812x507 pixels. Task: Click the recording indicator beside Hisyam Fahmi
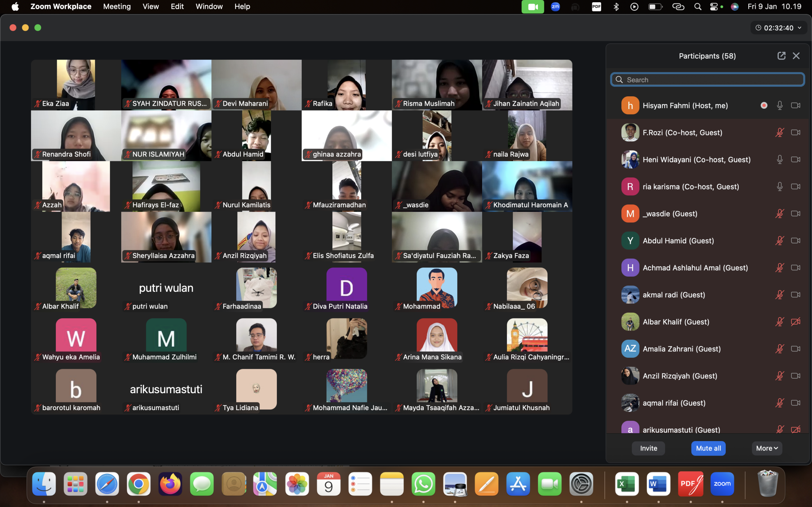tap(764, 105)
